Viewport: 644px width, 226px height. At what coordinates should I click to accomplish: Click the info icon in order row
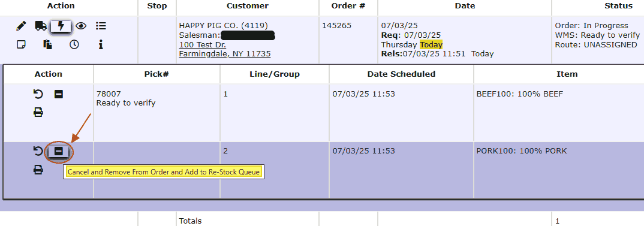[101, 44]
